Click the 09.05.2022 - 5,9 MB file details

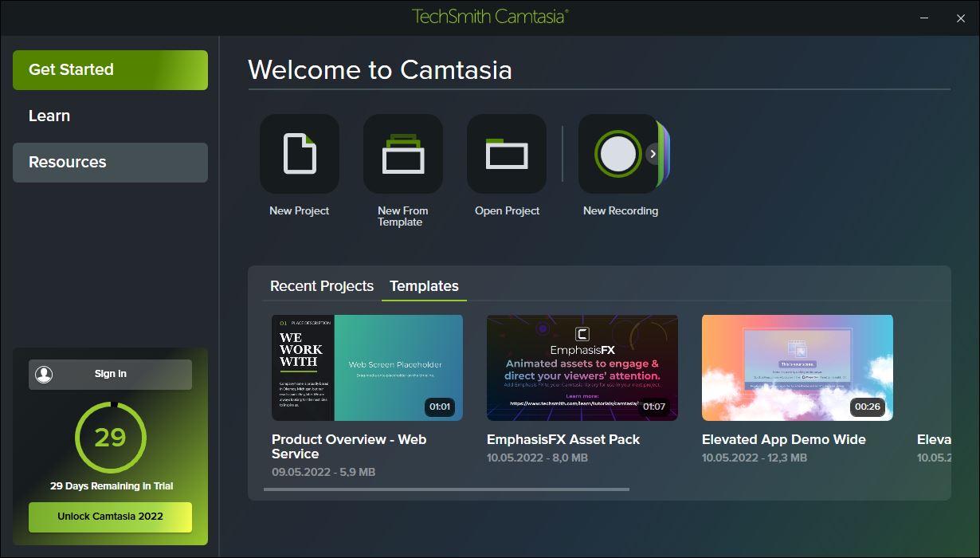[323, 473]
